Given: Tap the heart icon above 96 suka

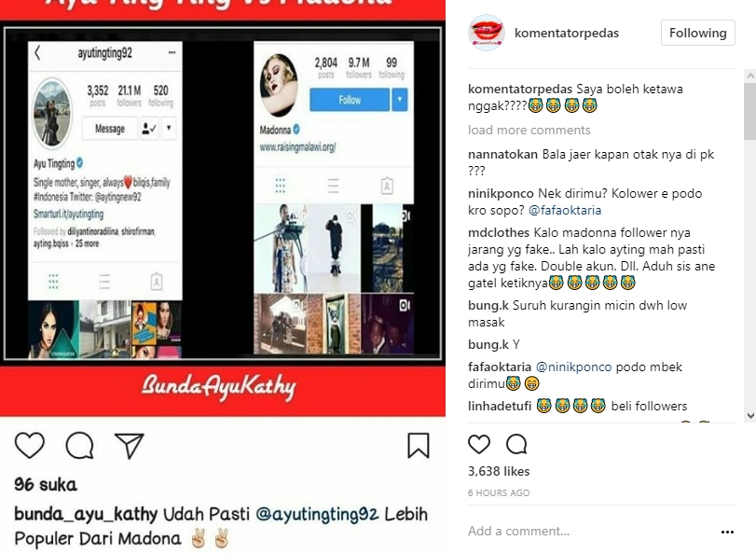Looking at the screenshot, I should pyautogui.click(x=30, y=445).
